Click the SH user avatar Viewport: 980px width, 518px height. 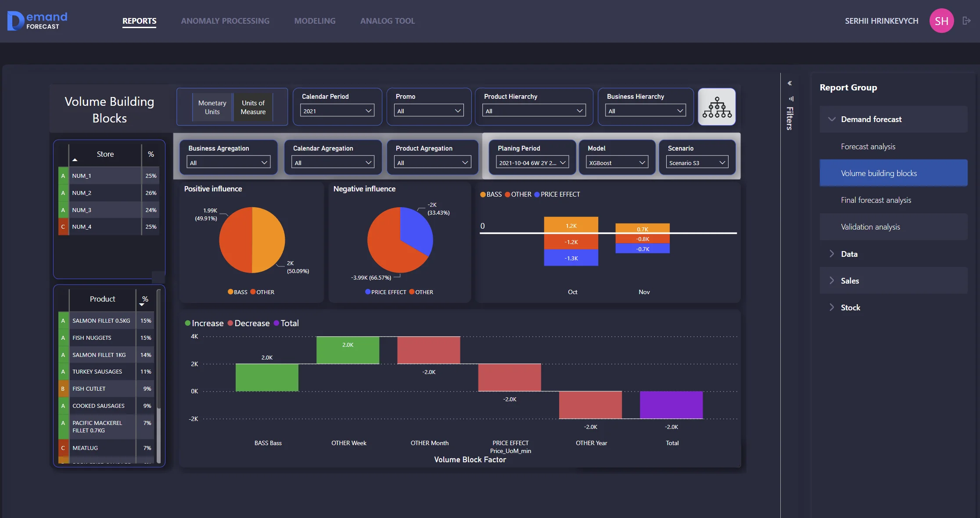pyautogui.click(x=941, y=21)
